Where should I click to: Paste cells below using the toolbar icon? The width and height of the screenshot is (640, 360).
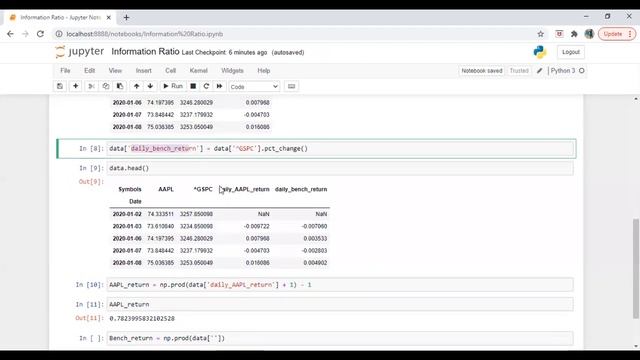click(120, 86)
